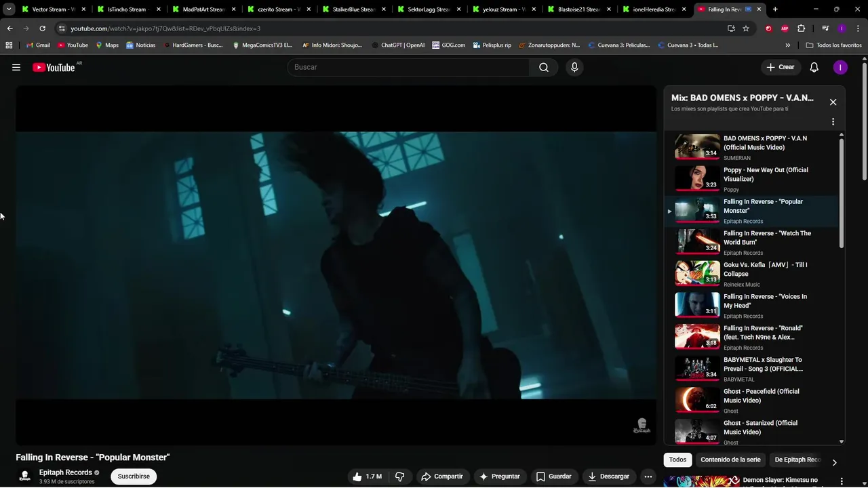Like the video with thumbs-up button
The width and height of the screenshot is (868, 488).
pos(367,476)
